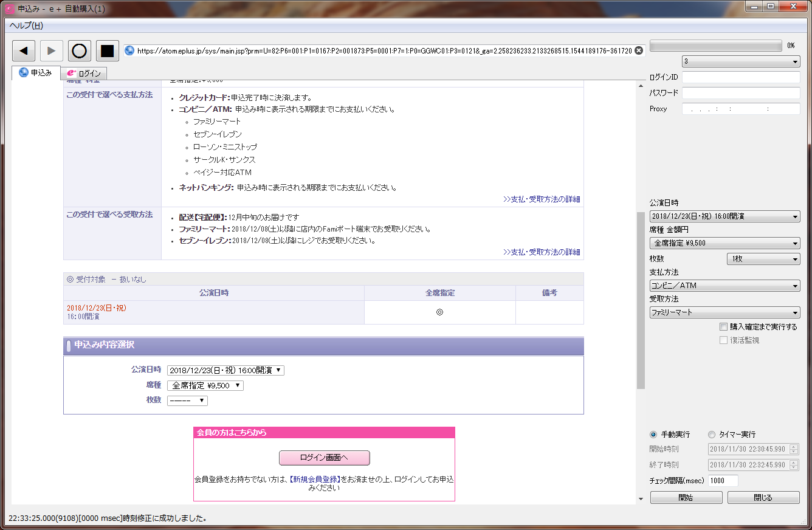Image resolution: width=812 pixels, height=530 pixels.
Task: Click the black square stop button
Action: [x=108, y=51]
